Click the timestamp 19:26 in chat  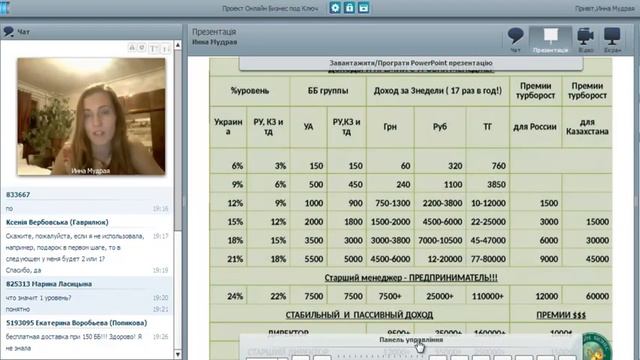(160, 337)
